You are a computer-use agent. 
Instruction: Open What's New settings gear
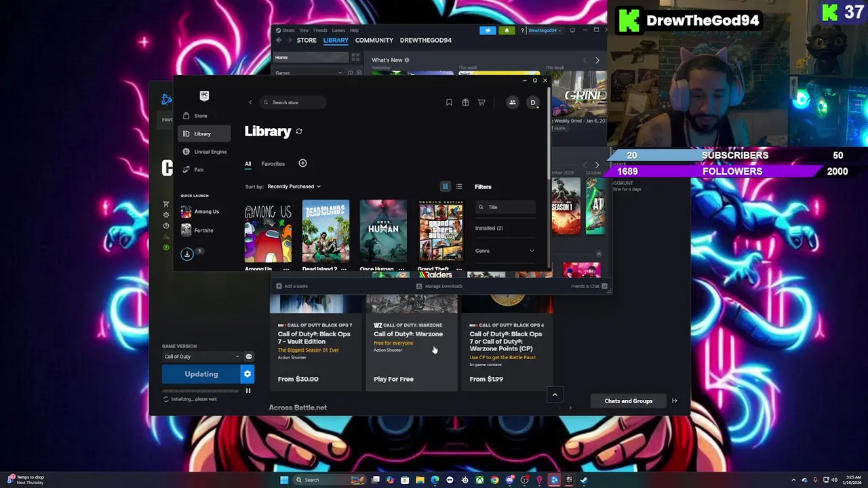click(x=407, y=60)
